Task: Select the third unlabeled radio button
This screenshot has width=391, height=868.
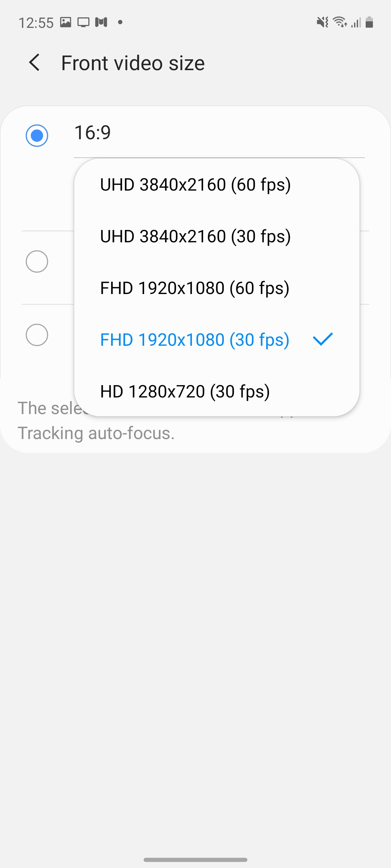Action: coord(37,335)
